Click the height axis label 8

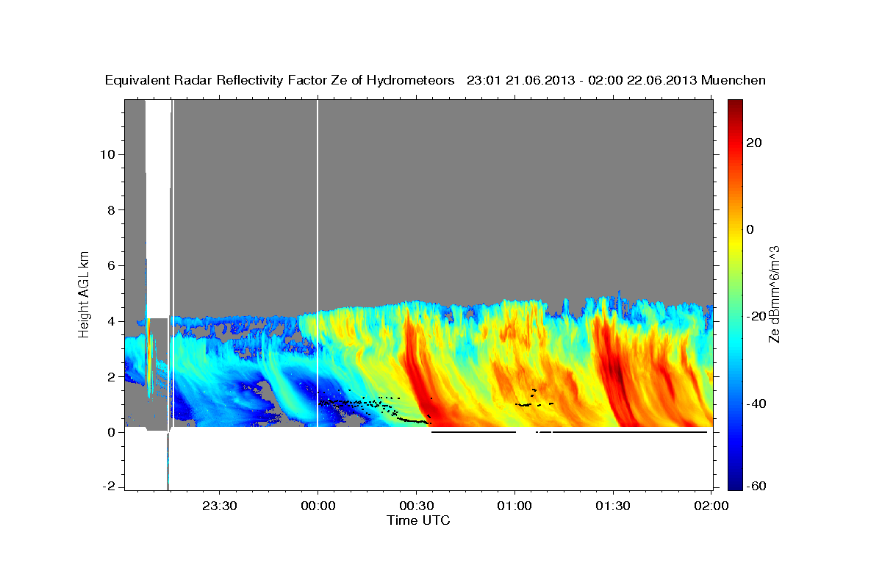[x=112, y=209]
